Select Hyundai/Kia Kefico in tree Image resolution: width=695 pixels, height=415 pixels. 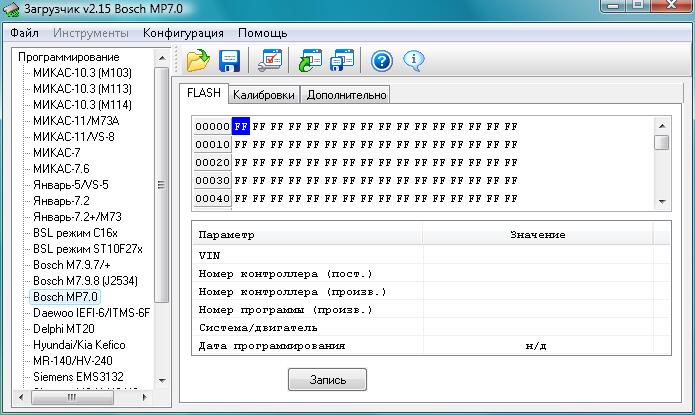tap(79, 345)
